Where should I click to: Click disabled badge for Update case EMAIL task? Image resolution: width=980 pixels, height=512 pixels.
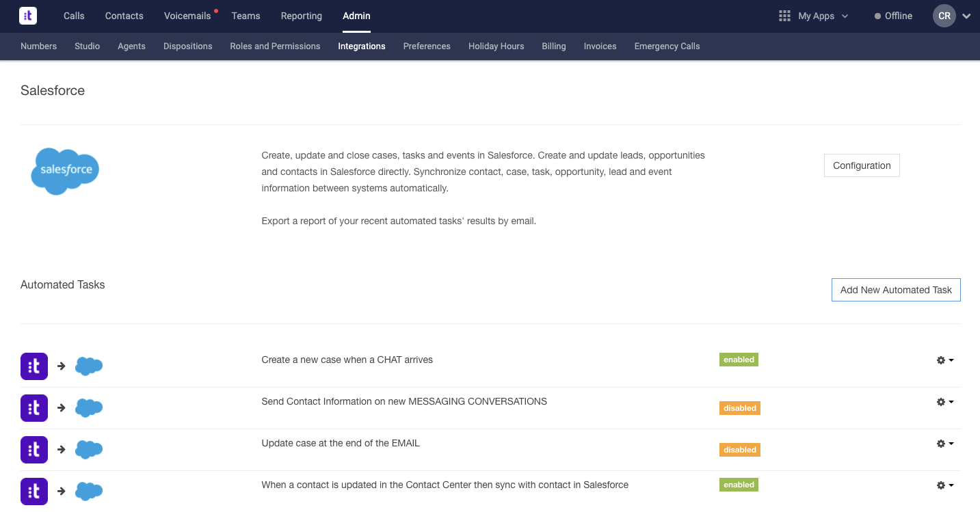click(x=740, y=450)
